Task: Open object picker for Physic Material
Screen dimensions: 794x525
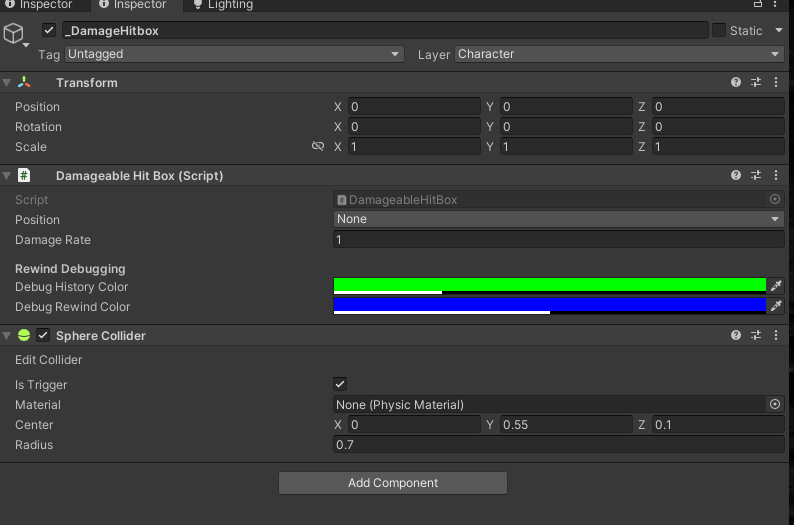Action: coord(775,404)
